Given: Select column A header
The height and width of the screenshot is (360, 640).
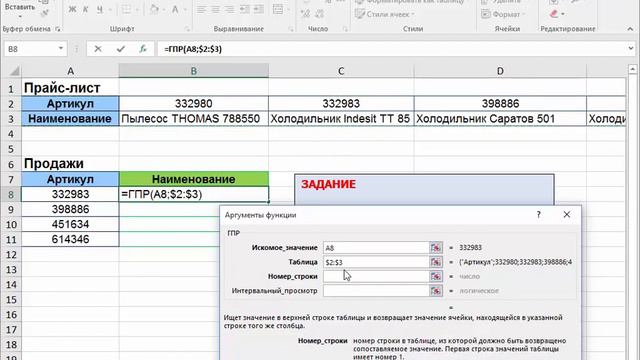Looking at the screenshot, I should [70, 71].
